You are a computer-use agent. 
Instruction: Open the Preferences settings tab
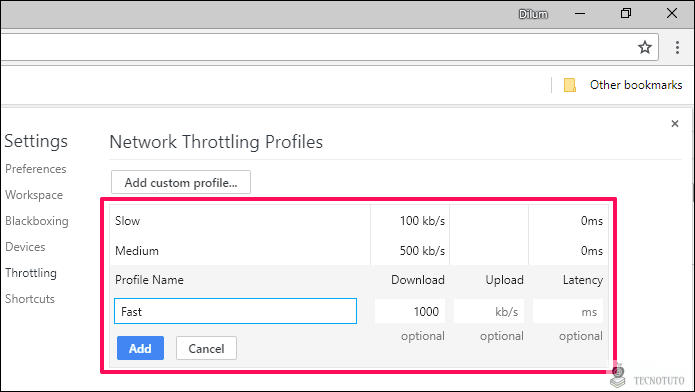[35, 169]
